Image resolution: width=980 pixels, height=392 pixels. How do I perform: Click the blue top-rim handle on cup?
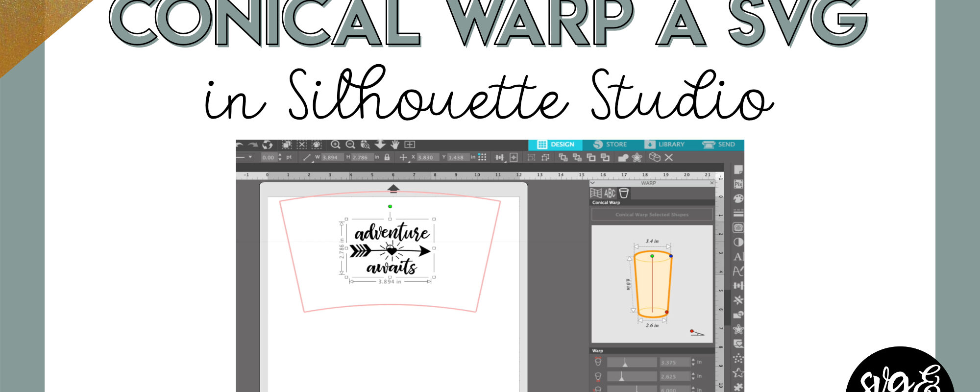coord(671,256)
